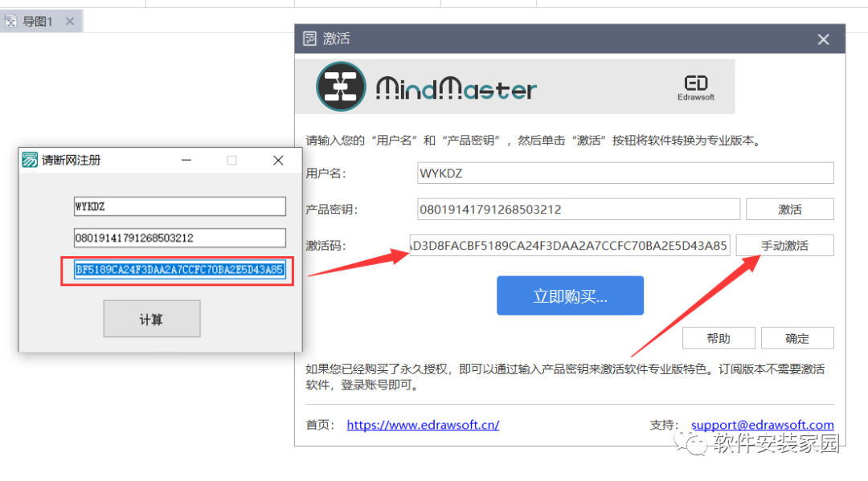Image resolution: width=868 pixels, height=481 pixels.
Task: Open 帮助 help button
Action: pyautogui.click(x=719, y=338)
